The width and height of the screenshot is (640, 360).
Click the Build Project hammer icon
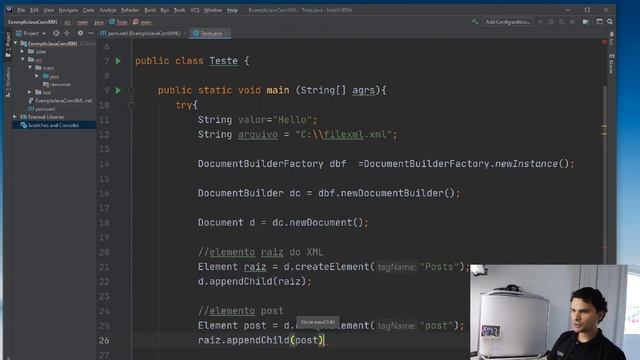(x=475, y=22)
